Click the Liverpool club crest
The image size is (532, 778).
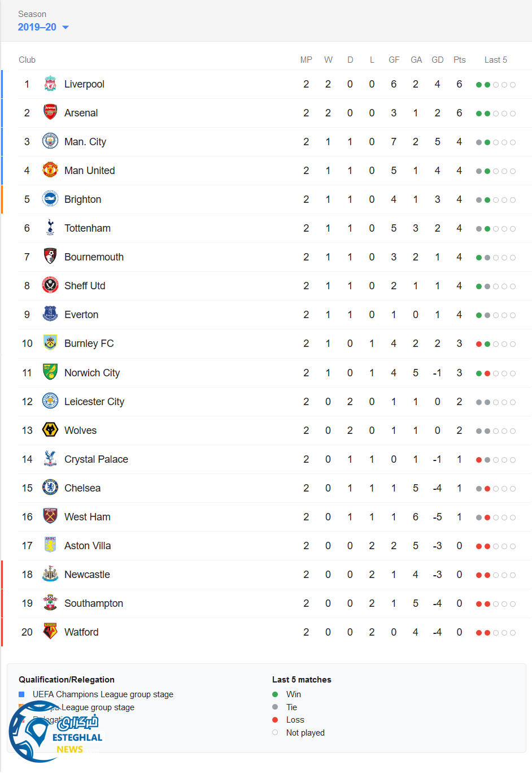pyautogui.click(x=50, y=84)
